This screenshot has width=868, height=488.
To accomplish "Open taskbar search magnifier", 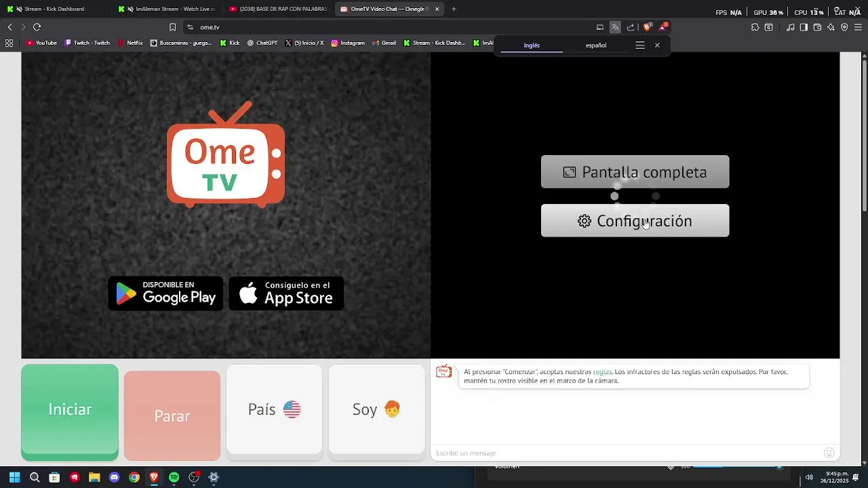I will [x=35, y=477].
